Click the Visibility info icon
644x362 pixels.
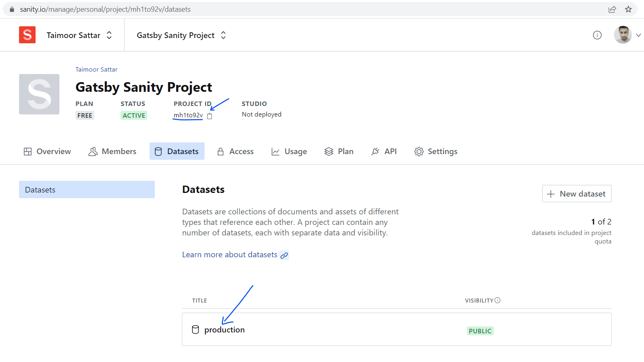pos(498,300)
